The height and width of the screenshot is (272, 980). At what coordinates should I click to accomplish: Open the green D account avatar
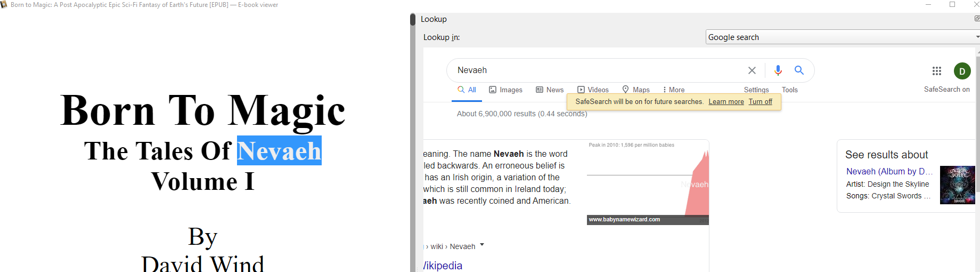click(x=962, y=71)
